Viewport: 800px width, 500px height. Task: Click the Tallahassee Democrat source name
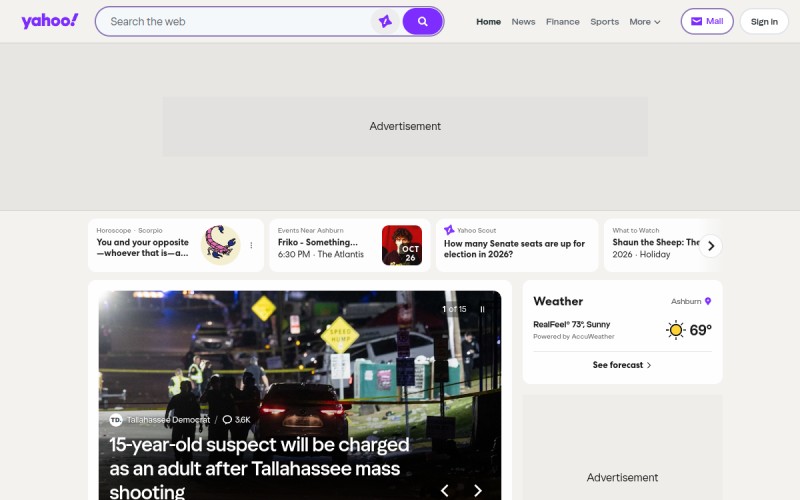pyautogui.click(x=168, y=419)
